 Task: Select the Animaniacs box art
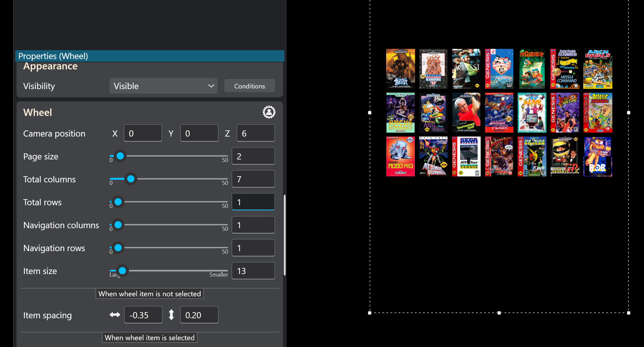[499, 69]
